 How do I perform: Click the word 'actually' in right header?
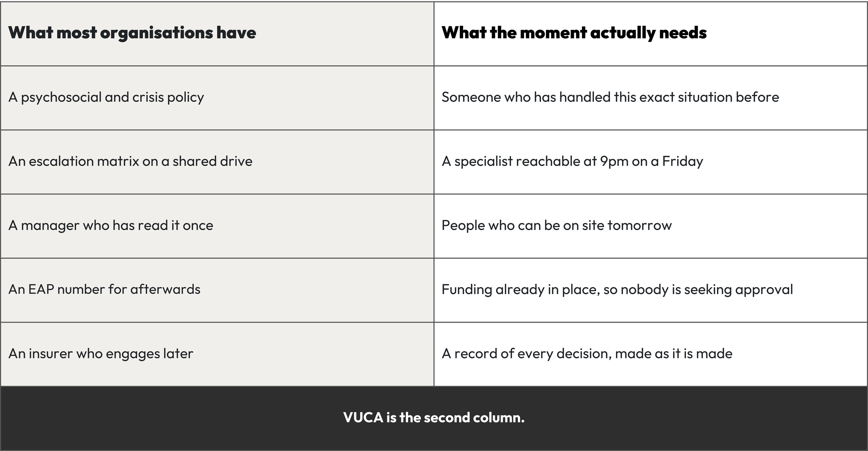pos(623,34)
